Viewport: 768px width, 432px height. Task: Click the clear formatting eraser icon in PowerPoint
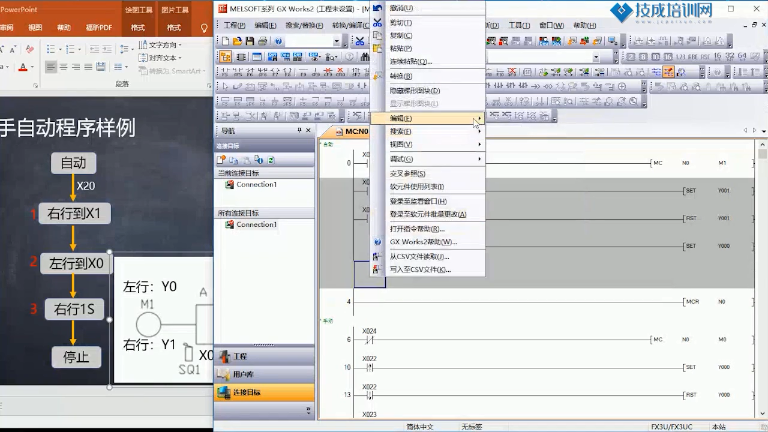point(29,49)
